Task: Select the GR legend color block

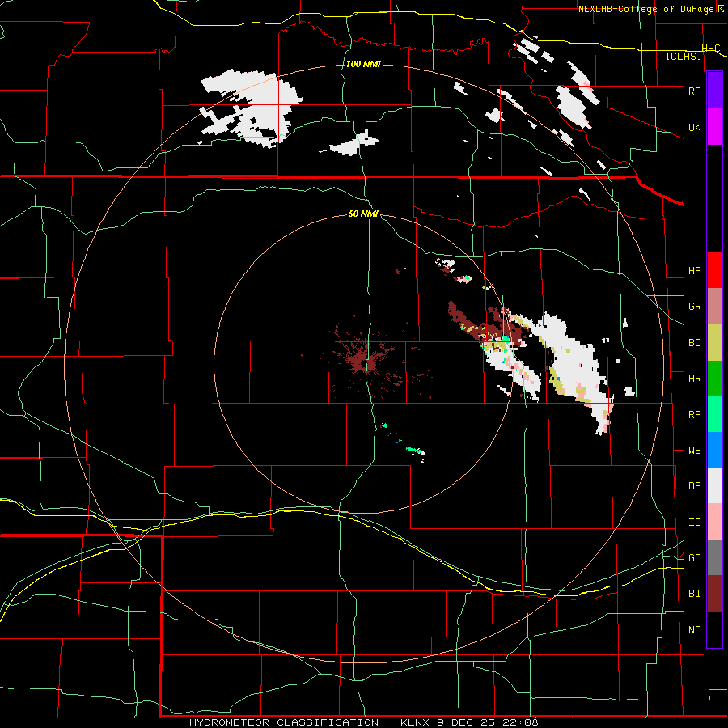Action: (714, 307)
